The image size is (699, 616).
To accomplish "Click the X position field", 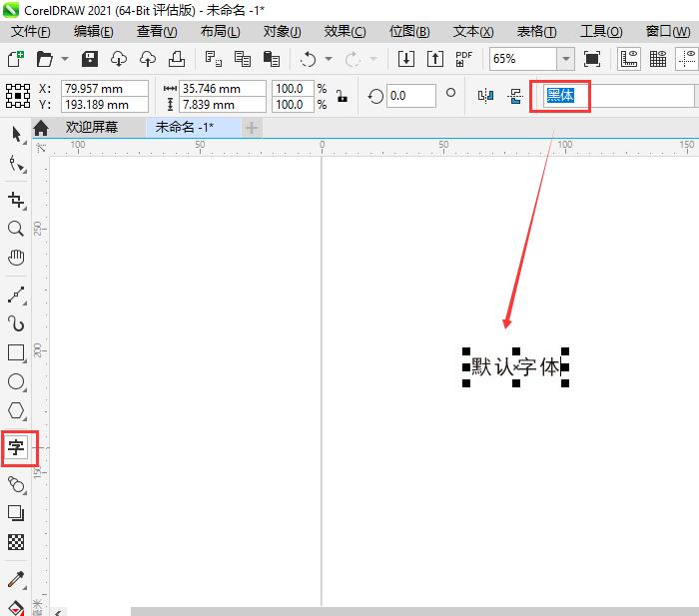I will click(x=105, y=88).
